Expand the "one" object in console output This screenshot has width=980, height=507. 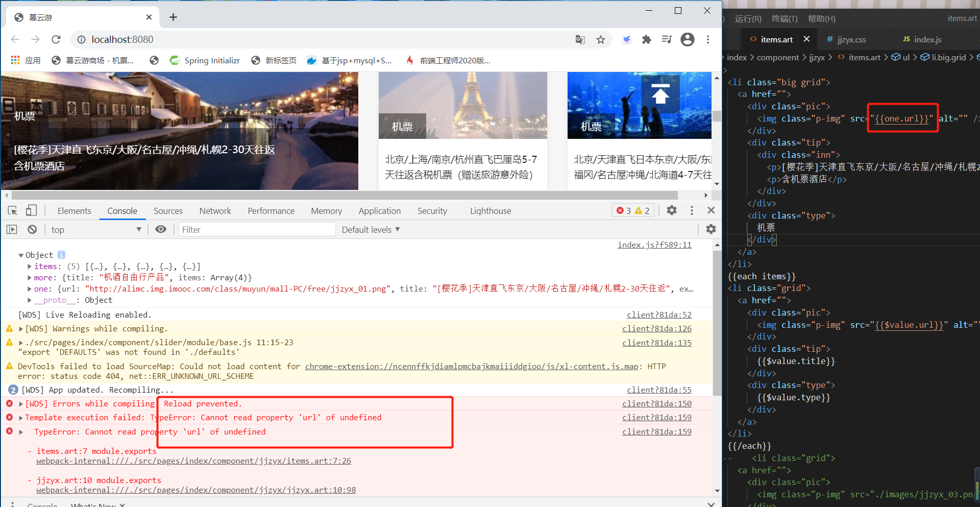pos(29,288)
